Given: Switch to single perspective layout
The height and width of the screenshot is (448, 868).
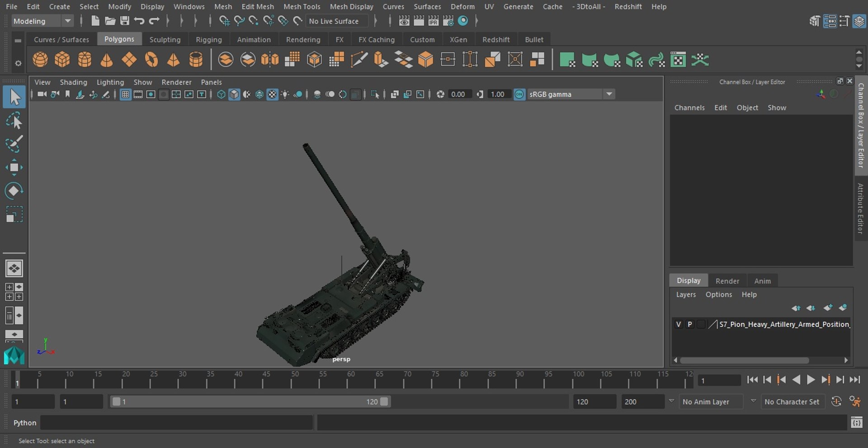Looking at the screenshot, I should [x=14, y=269].
